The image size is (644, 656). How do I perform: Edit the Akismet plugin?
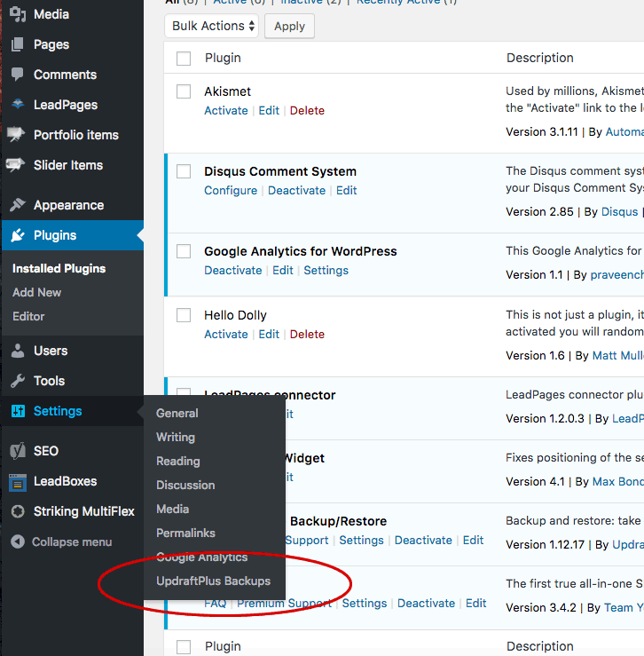click(x=269, y=110)
